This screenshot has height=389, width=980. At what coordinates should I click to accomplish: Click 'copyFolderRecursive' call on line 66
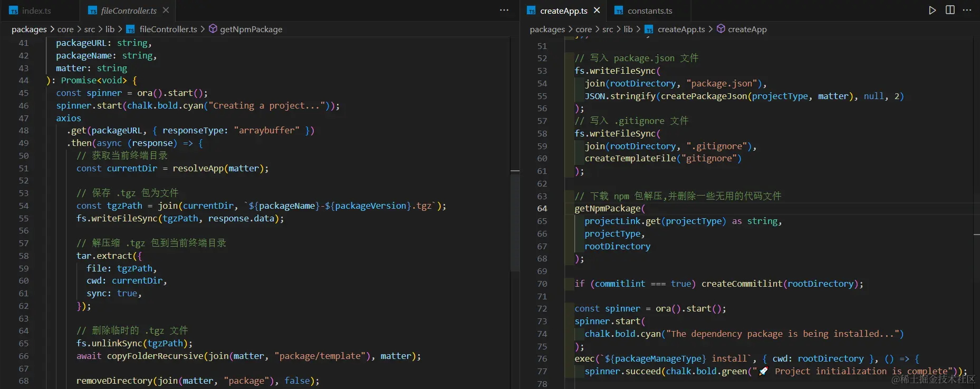155,356
